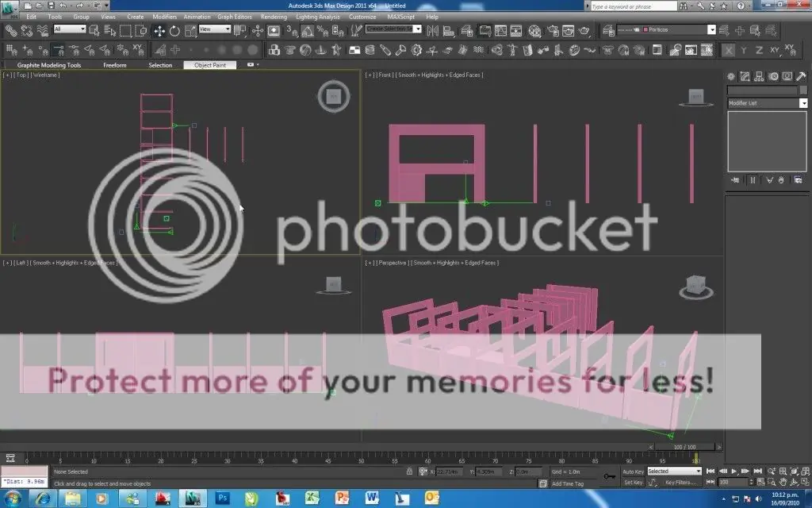Open the Motion command panel tab
Viewport: 812px width, 508px height.
coord(773,76)
